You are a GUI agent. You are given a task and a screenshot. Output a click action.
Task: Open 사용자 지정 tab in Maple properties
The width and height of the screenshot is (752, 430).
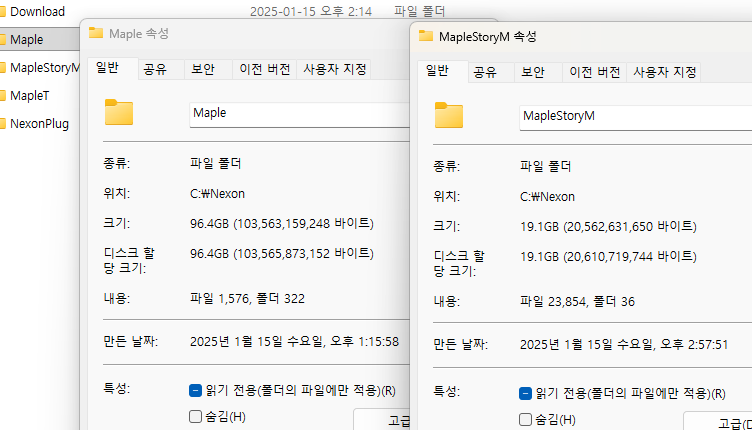coord(334,70)
